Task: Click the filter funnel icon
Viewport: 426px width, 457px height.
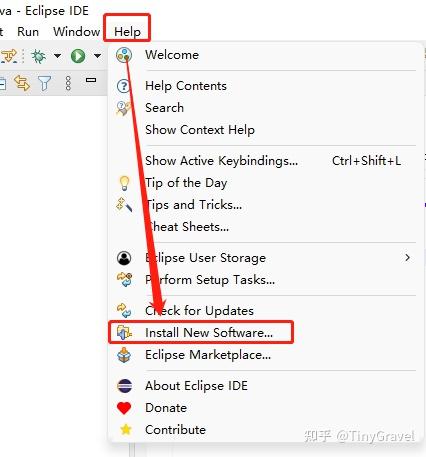Action: click(44, 83)
